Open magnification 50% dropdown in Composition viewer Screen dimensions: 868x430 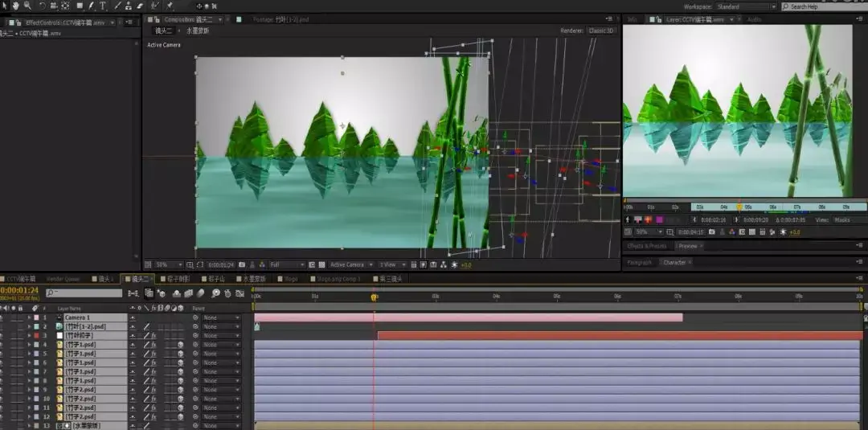[168, 264]
